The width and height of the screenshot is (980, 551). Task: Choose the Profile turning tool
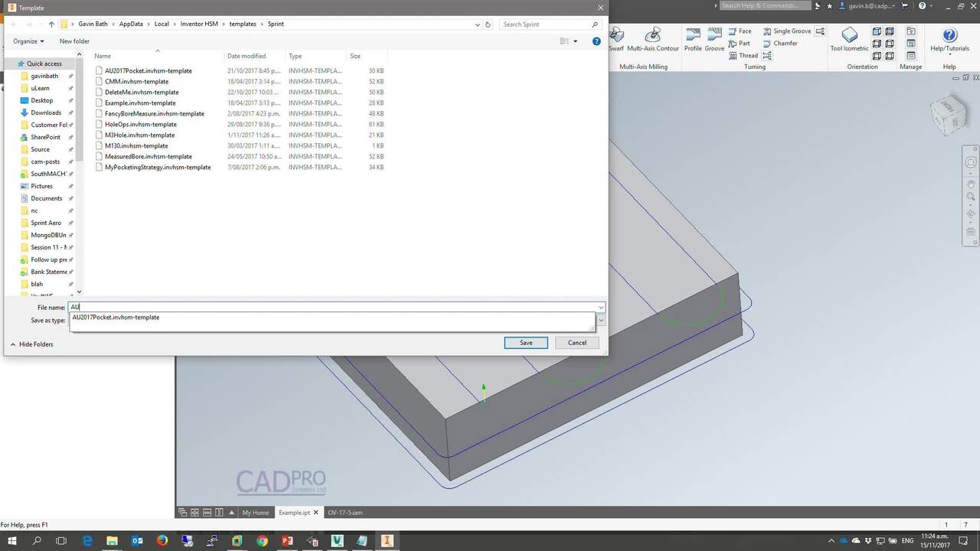pyautogui.click(x=693, y=40)
